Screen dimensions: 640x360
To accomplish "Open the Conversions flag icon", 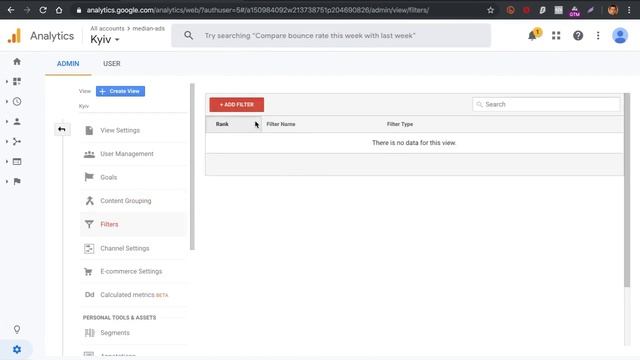I will [x=17, y=182].
